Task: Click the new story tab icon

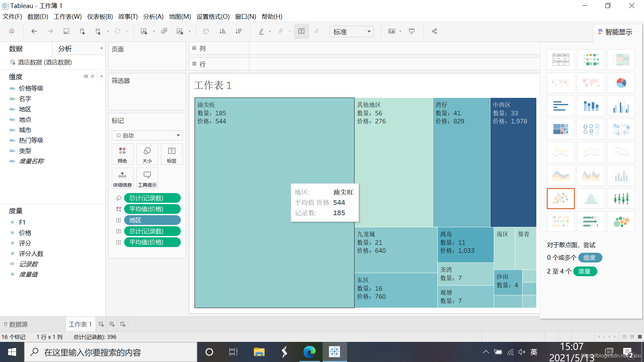Action: (x=123, y=324)
